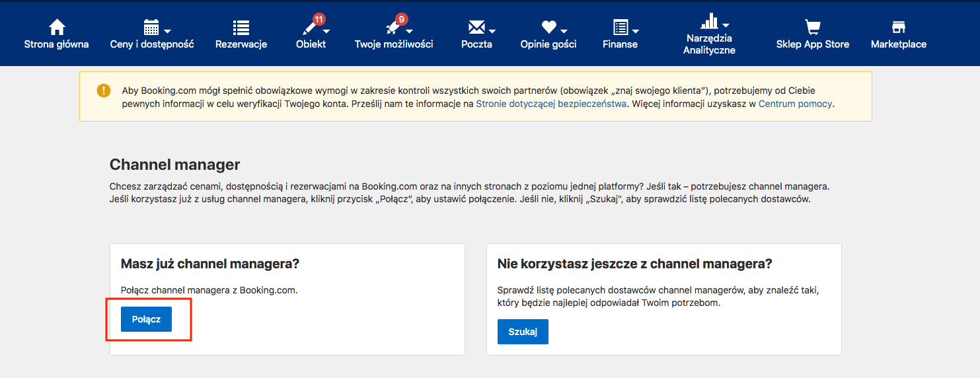This screenshot has width=980, height=378.
Task: Expand the arrow beside the heart icon
Action: (x=564, y=31)
